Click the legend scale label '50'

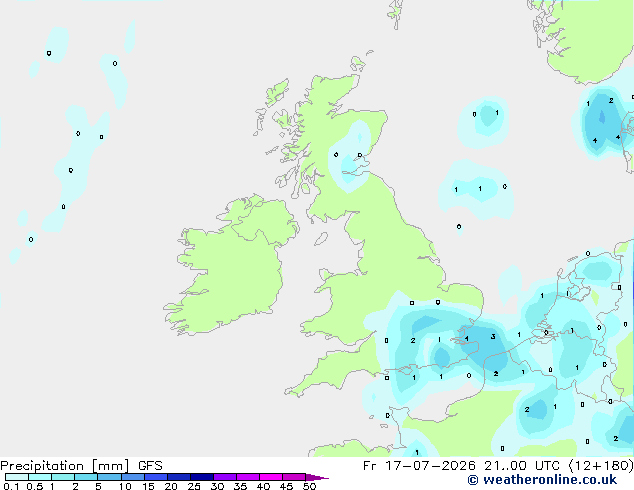click(309, 486)
